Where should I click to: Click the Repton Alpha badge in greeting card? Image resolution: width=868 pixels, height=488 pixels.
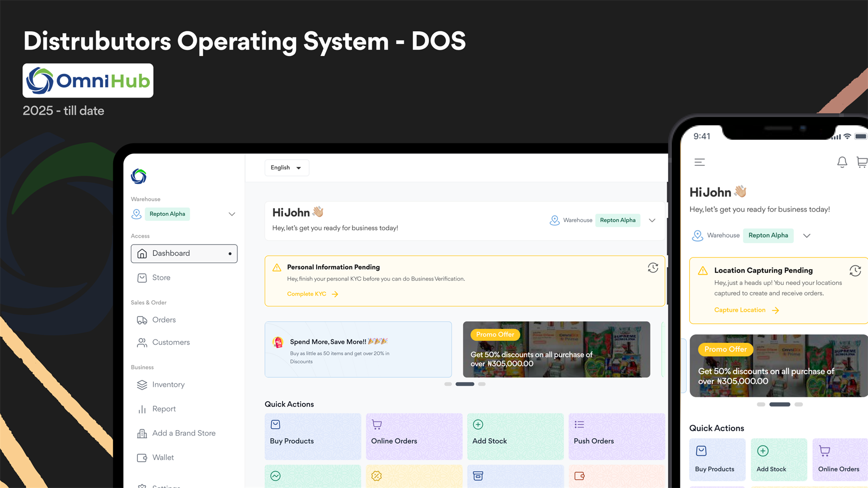(x=618, y=220)
